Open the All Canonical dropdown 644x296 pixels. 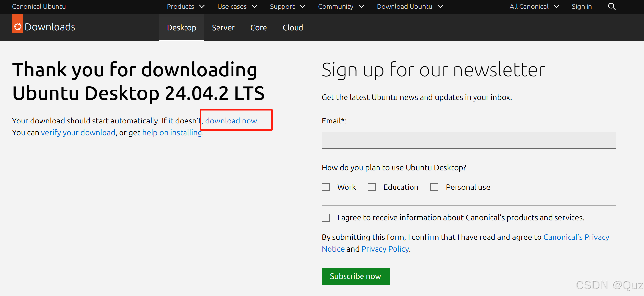(x=535, y=7)
